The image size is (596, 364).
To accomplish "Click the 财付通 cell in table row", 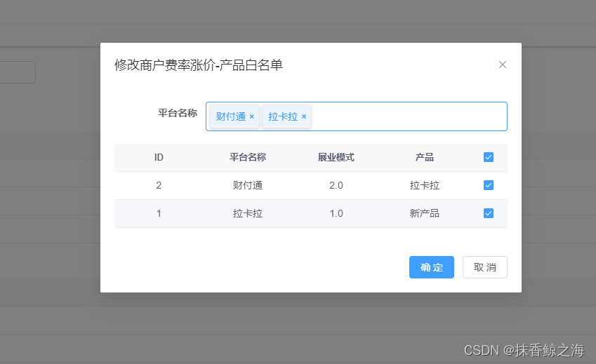I will tap(247, 185).
